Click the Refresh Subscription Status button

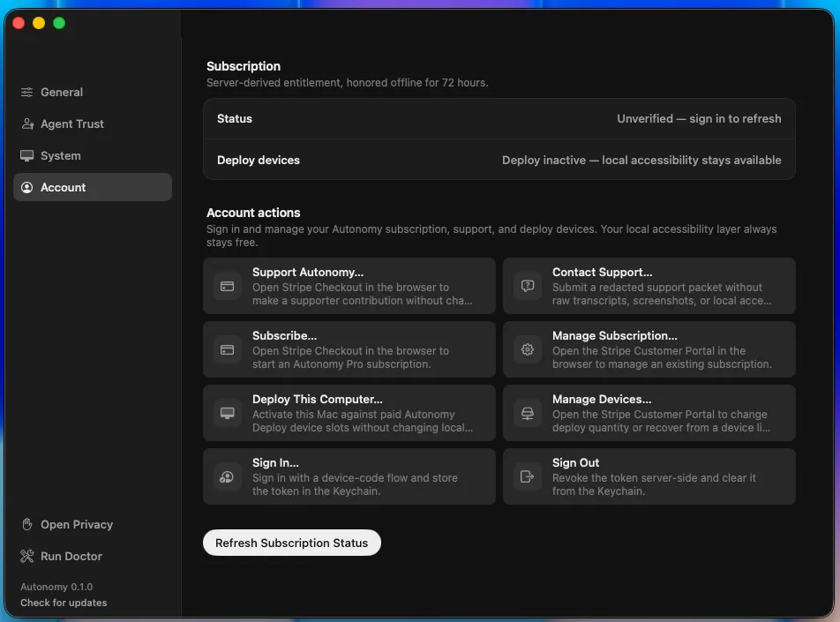[291, 543]
